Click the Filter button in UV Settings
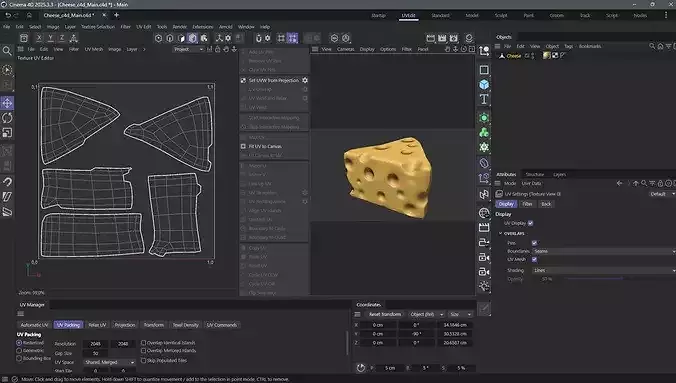Image resolution: width=676 pixels, height=383 pixels. pos(527,204)
